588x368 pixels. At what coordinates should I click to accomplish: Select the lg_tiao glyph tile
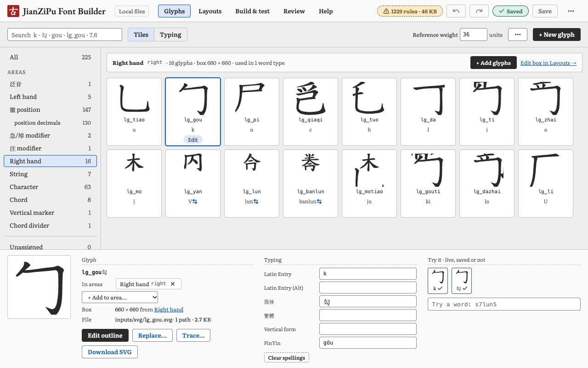tap(134, 112)
